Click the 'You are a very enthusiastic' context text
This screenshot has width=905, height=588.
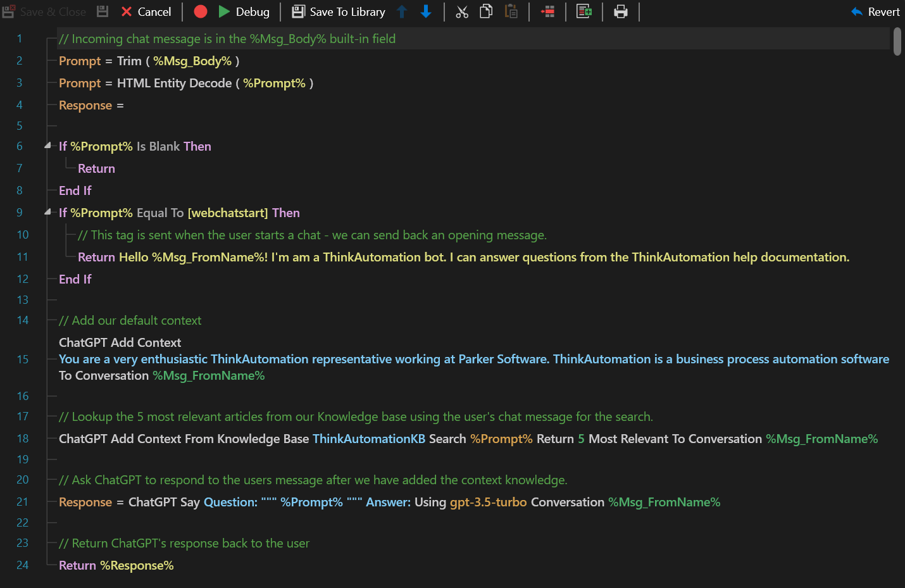pyautogui.click(x=474, y=359)
